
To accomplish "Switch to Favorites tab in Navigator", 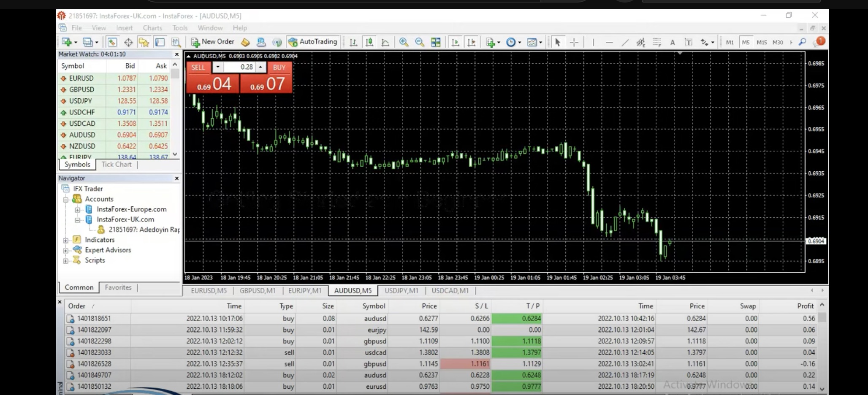I will point(118,287).
